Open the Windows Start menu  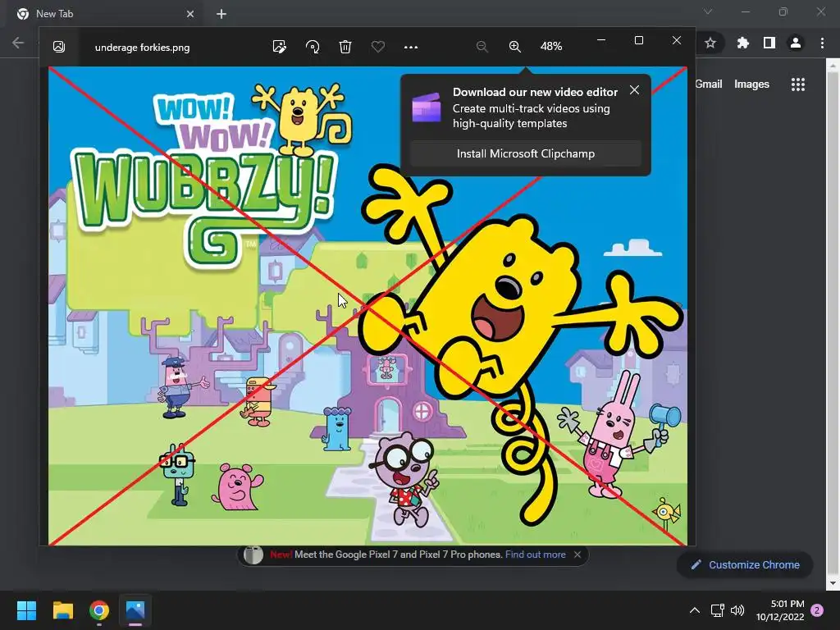click(26, 610)
